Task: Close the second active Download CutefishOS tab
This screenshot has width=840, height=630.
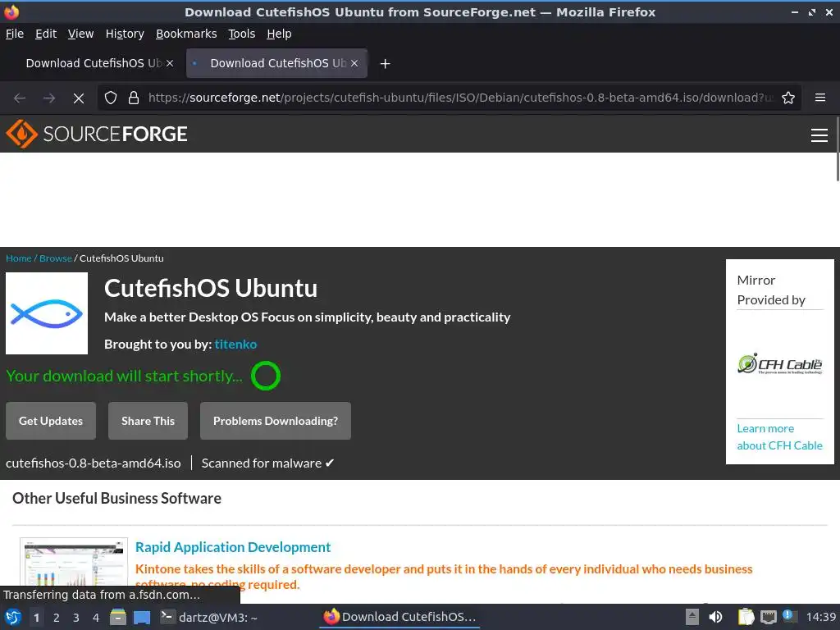Action: (354, 63)
